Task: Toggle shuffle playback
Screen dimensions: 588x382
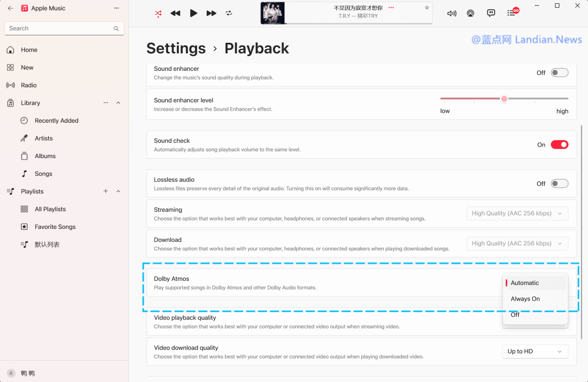Action: pos(158,14)
